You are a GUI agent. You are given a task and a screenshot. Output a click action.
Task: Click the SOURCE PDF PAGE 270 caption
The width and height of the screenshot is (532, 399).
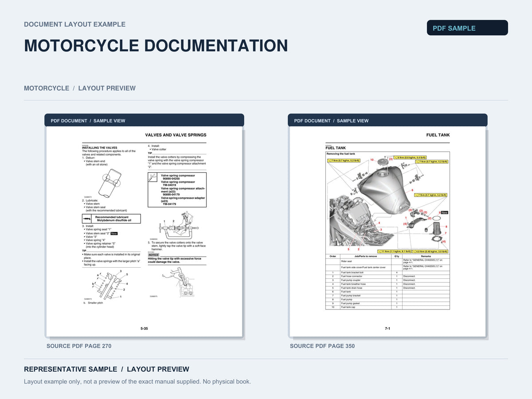(x=79, y=346)
